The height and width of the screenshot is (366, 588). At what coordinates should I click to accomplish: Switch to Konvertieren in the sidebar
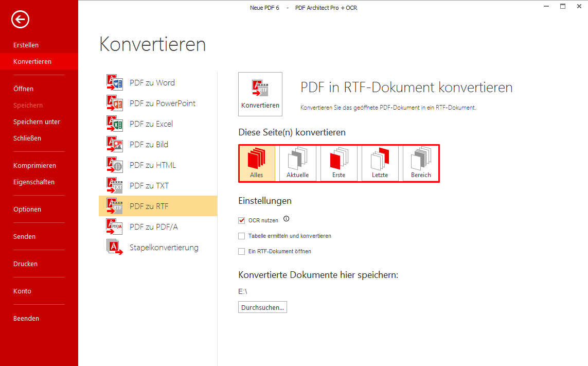coord(33,61)
